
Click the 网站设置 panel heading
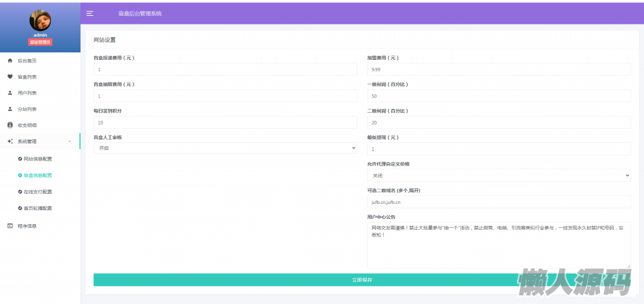coord(105,40)
